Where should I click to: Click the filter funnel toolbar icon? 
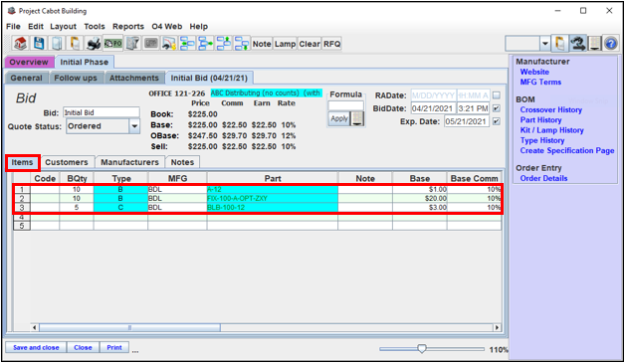click(x=132, y=43)
